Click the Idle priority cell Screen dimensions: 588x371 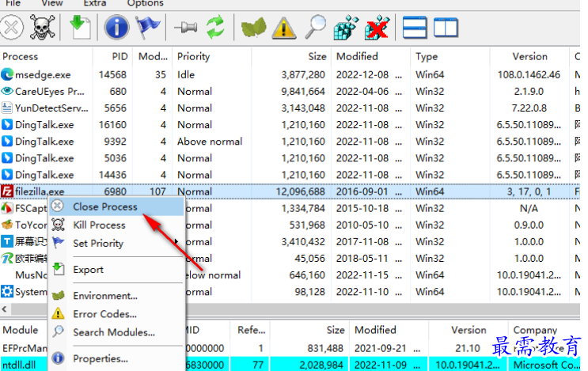(x=186, y=74)
